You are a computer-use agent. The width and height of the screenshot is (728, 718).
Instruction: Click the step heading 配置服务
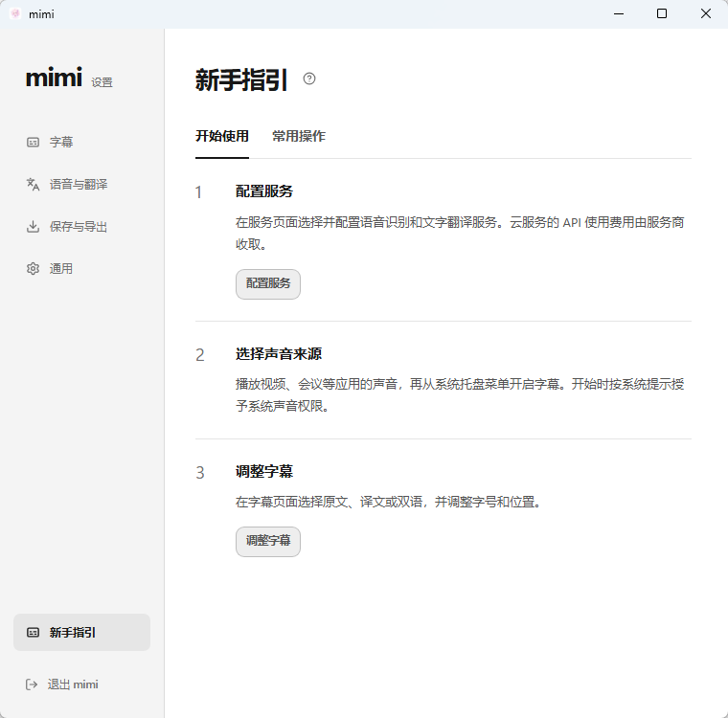click(x=264, y=191)
